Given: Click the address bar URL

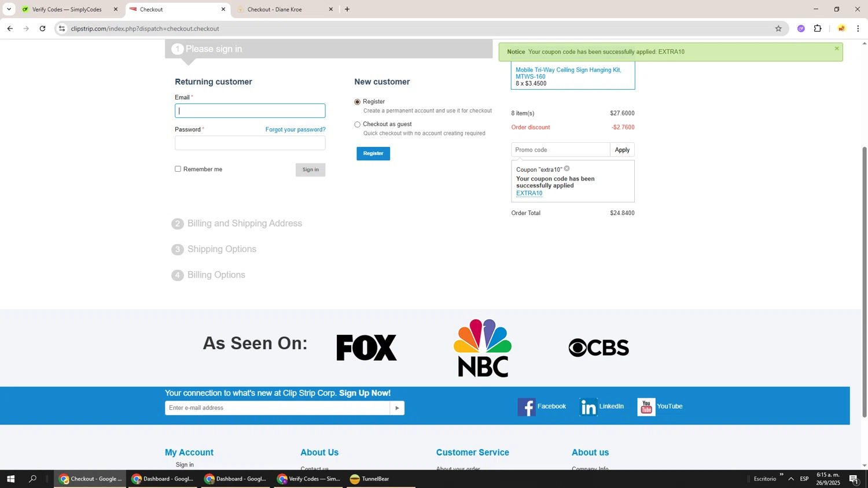Looking at the screenshot, I should coord(145,28).
